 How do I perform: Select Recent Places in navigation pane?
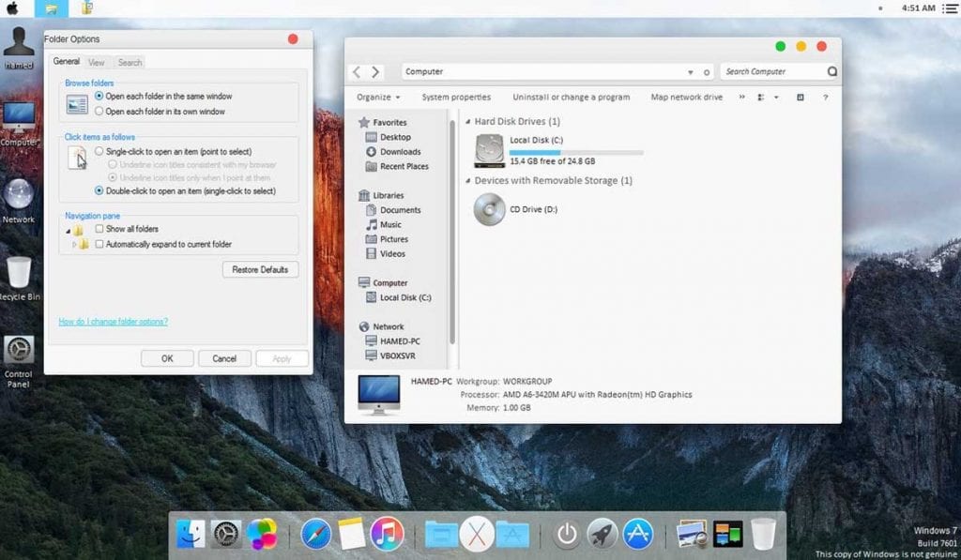(397, 167)
